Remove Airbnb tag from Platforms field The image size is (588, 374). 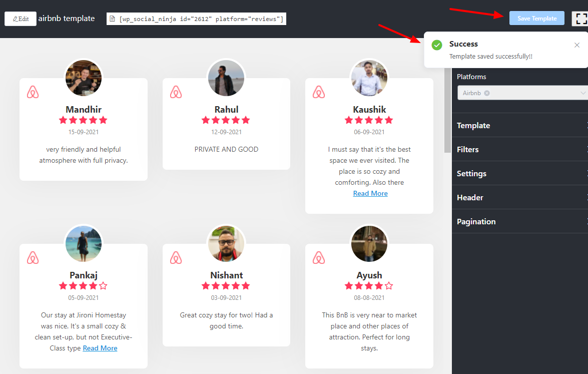[x=487, y=93]
